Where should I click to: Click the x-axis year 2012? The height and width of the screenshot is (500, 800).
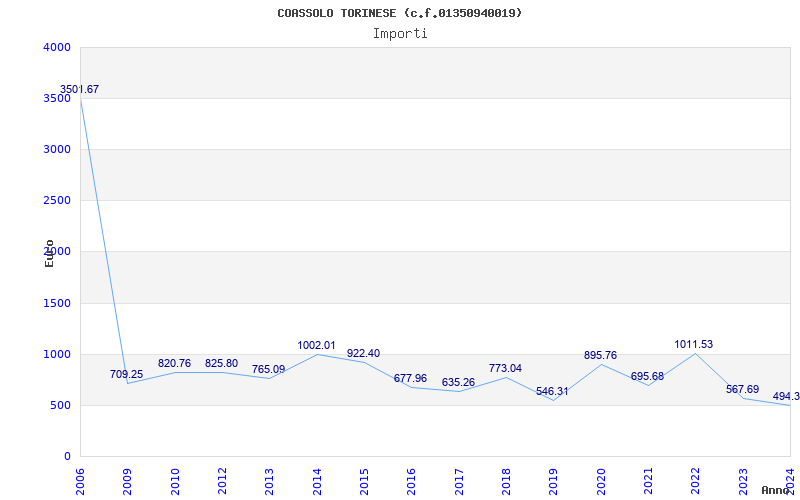coord(222,482)
